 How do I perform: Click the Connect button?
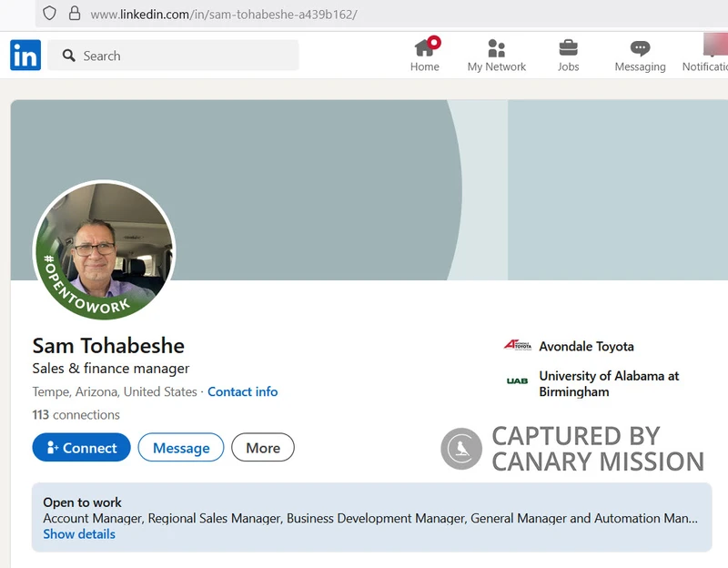pos(81,447)
